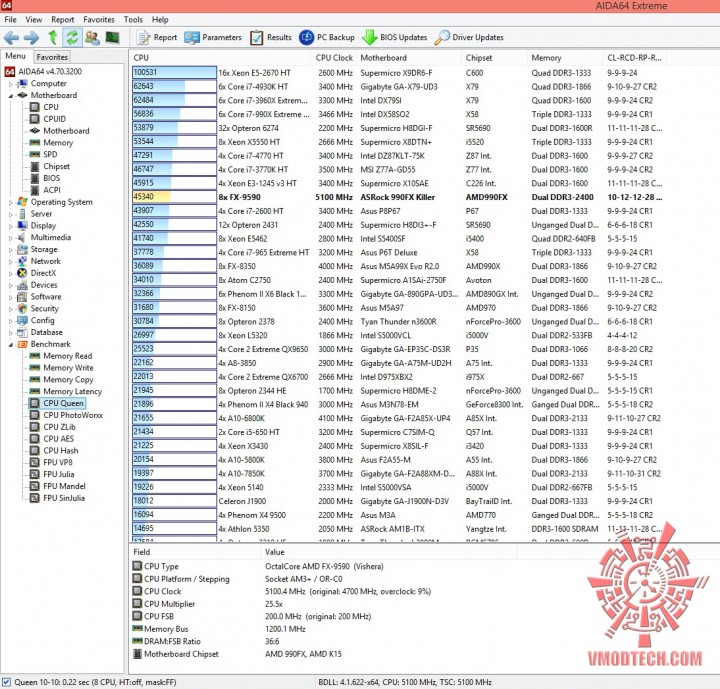Screen dimensions: 720x689
Task: Click the green up-level arrow icon
Action: [52, 38]
